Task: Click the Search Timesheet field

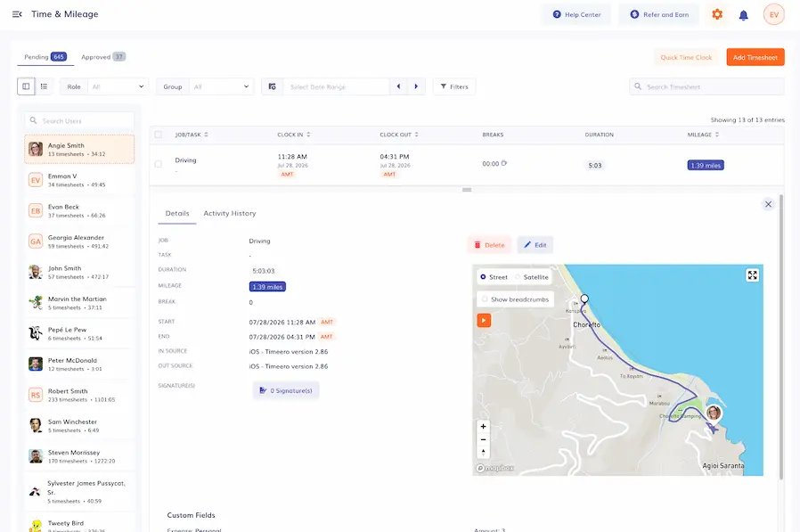Action: tap(706, 86)
